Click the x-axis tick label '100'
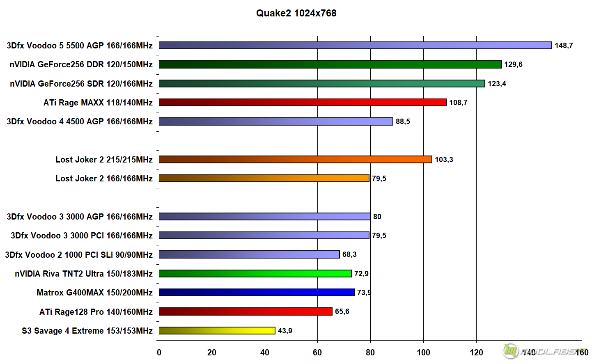The height and width of the screenshot is (364, 592). tap(423, 353)
